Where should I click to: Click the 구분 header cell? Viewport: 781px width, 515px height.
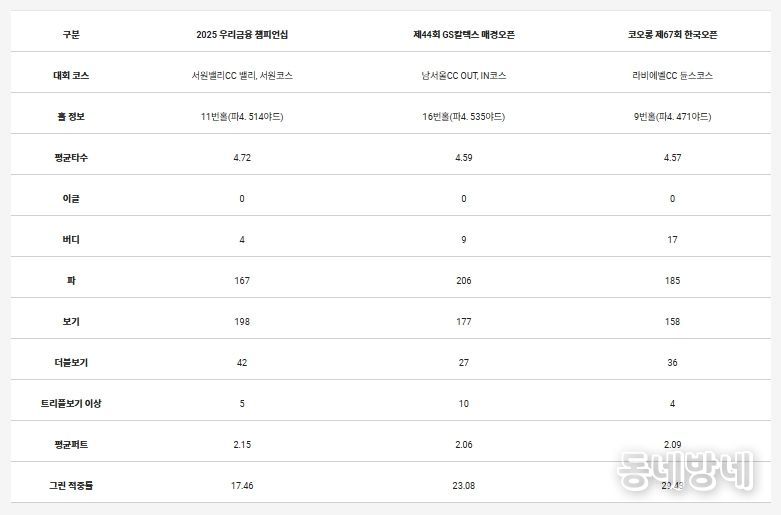point(70,34)
